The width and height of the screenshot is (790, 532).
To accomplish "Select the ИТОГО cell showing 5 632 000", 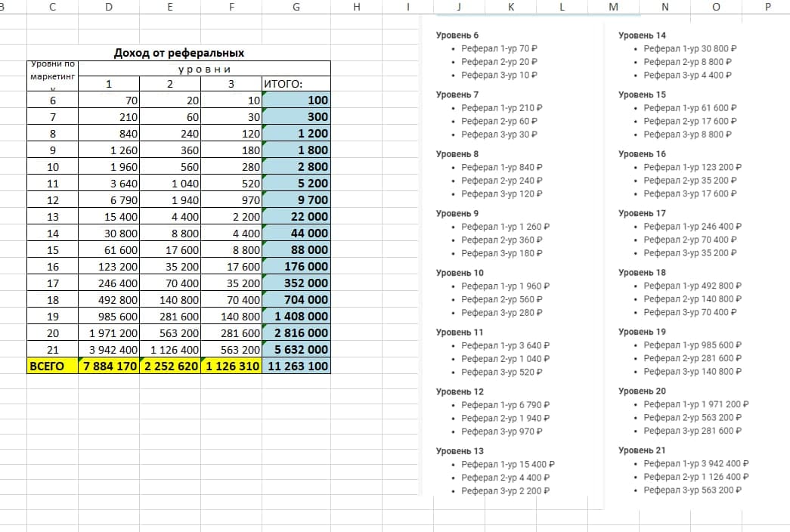I will point(296,350).
